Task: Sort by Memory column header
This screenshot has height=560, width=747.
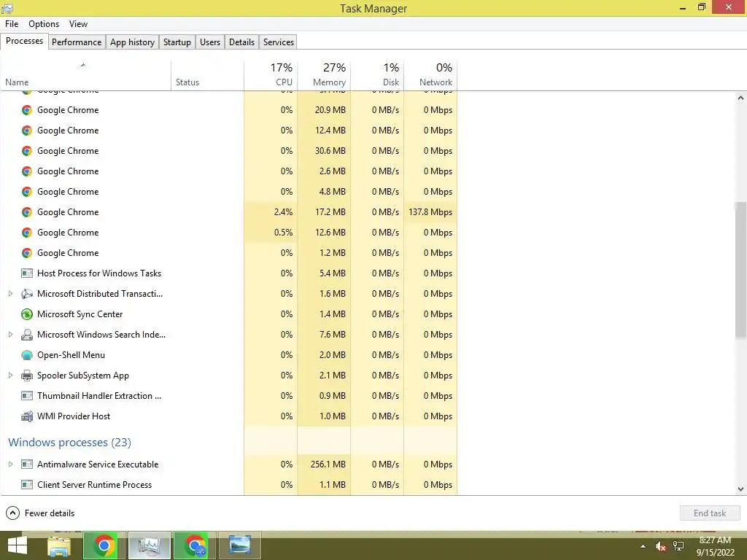Action: coord(324,75)
